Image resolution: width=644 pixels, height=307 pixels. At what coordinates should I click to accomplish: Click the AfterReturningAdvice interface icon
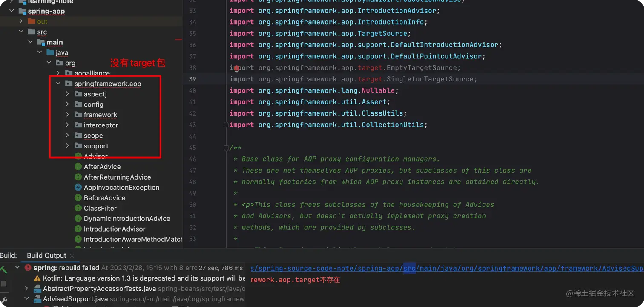click(78, 177)
